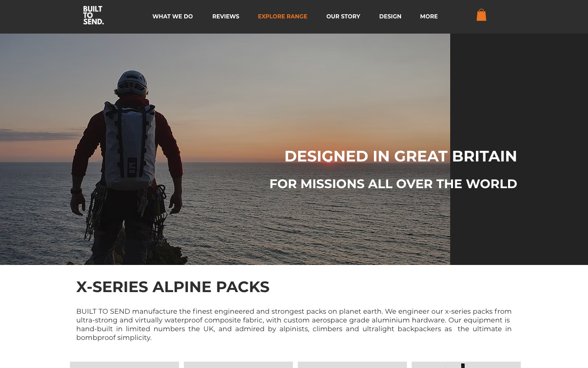This screenshot has width=588, height=368.
Task: Open the orange shopping bag cart
Action: [x=481, y=15]
